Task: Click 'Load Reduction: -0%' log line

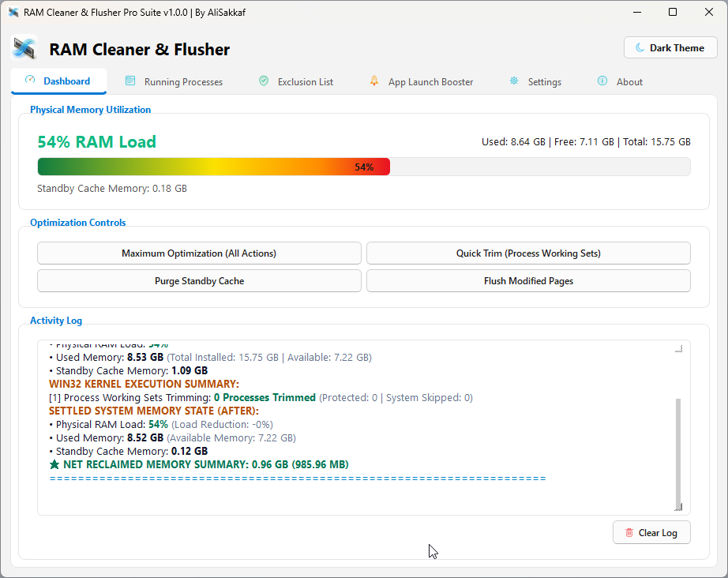Action: pyautogui.click(x=222, y=424)
